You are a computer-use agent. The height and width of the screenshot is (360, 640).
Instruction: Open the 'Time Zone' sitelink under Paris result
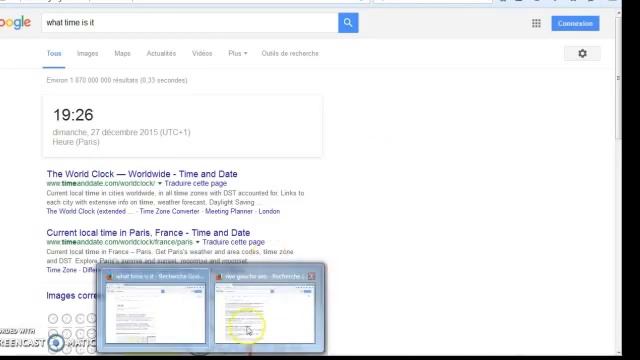(62, 270)
